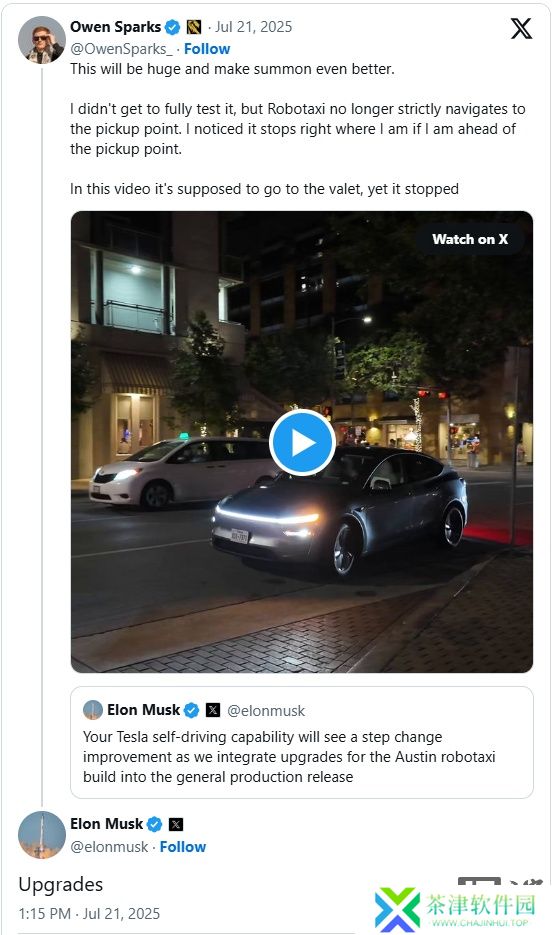The width and height of the screenshot is (555, 935).
Task: Open Elon Musk's rocket profile avatar
Action: (x=42, y=835)
